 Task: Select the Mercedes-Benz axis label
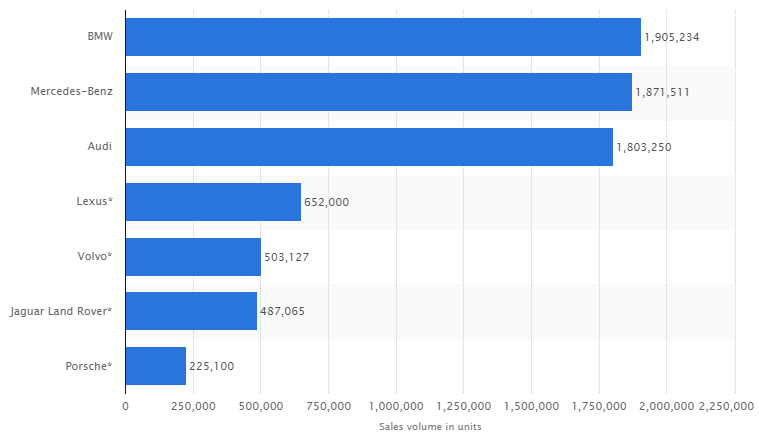(72, 91)
